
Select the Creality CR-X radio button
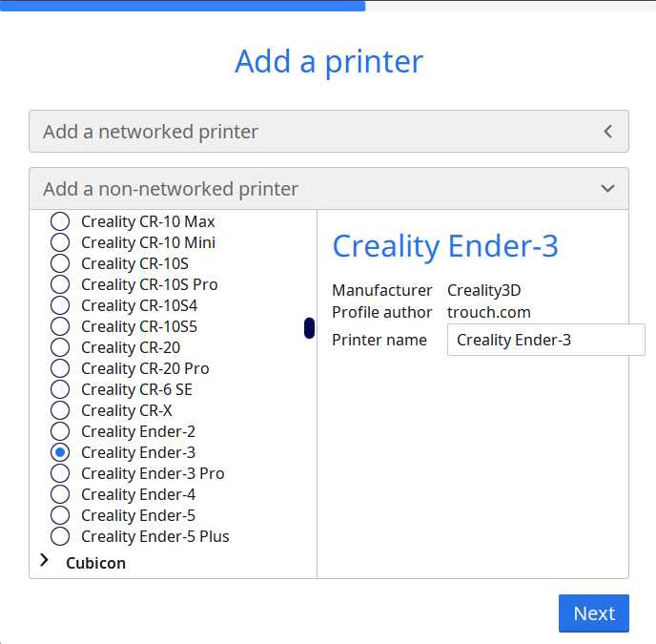[60, 410]
